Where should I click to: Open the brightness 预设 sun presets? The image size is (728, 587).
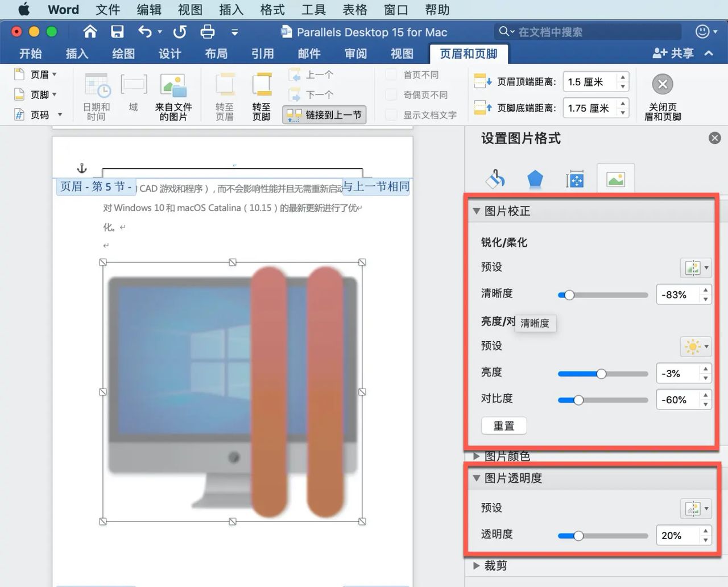[x=694, y=346]
